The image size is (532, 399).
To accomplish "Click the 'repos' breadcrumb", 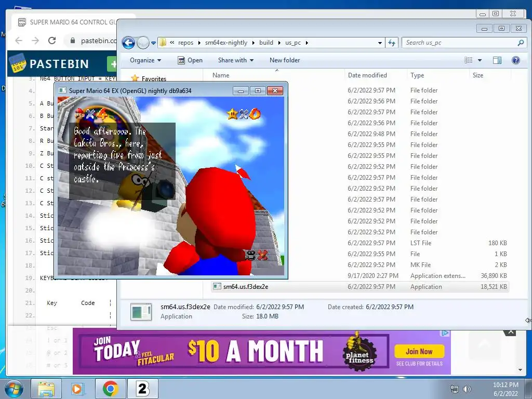I will pyautogui.click(x=185, y=43).
